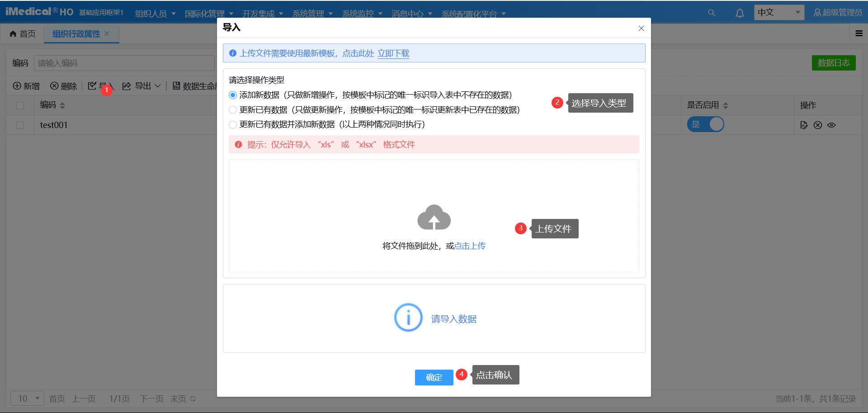Image resolution: width=868 pixels, height=413 pixels.
Task: Select the 更新已有数据 radio option
Action: (233, 110)
